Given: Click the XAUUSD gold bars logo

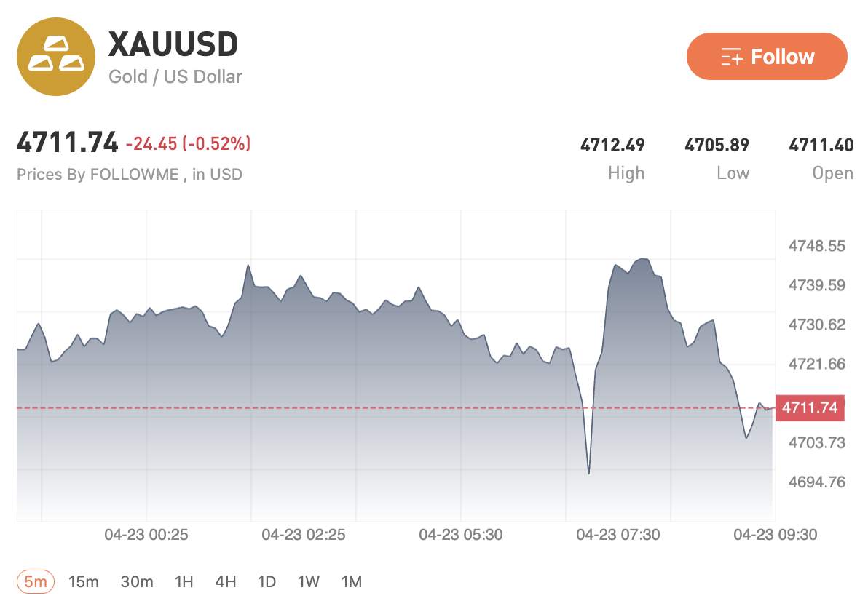Looking at the screenshot, I should click(57, 55).
